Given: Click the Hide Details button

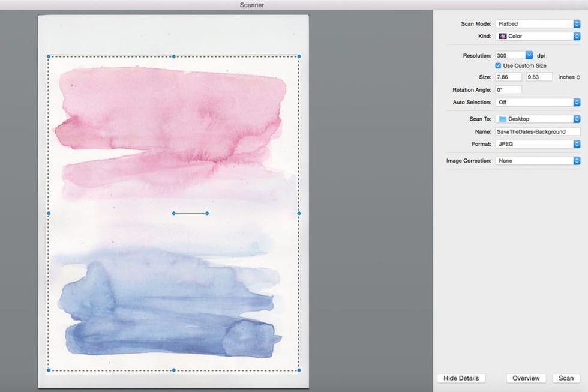Looking at the screenshot, I should click(461, 378).
